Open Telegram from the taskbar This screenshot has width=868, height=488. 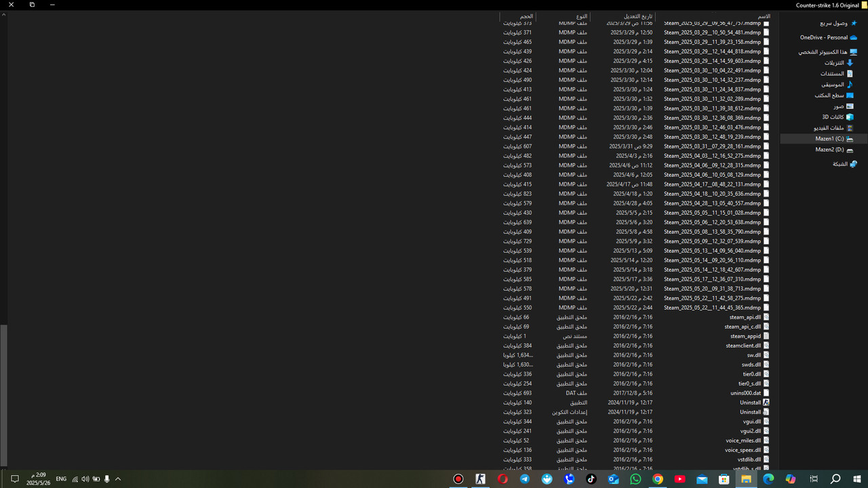pyautogui.click(x=525, y=479)
